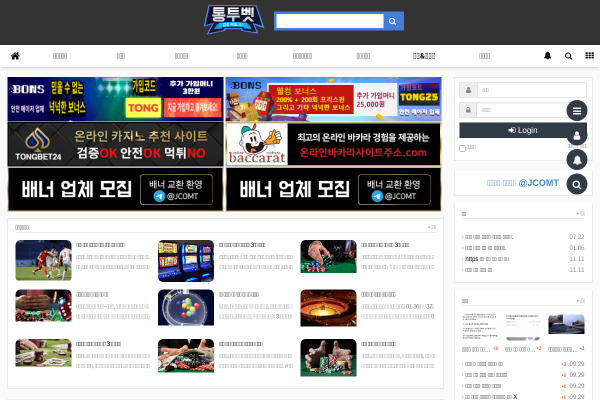Open the notice row dated 01.06
The height and width of the screenshot is (400, 600).
coord(523,248)
